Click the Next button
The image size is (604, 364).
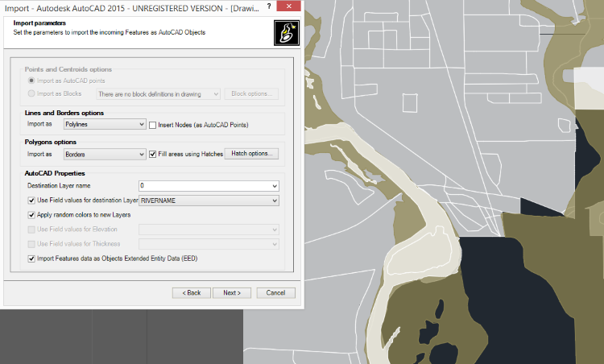[232, 293]
